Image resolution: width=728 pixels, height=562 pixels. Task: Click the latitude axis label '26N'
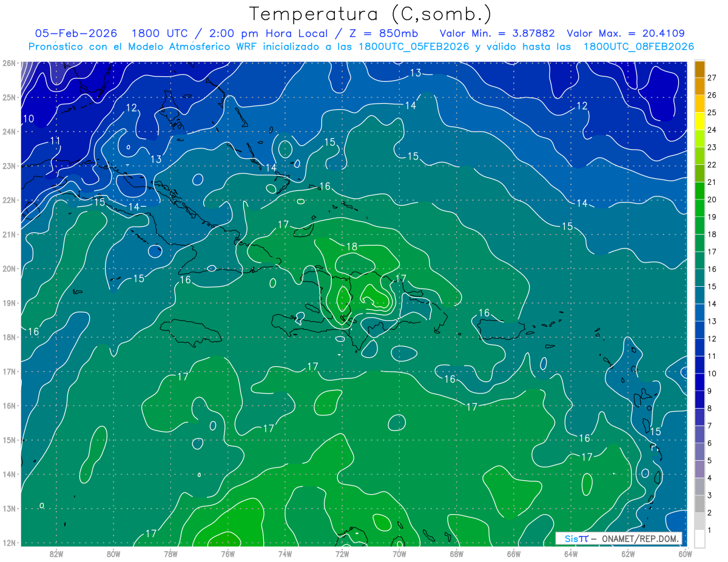pyautogui.click(x=8, y=62)
